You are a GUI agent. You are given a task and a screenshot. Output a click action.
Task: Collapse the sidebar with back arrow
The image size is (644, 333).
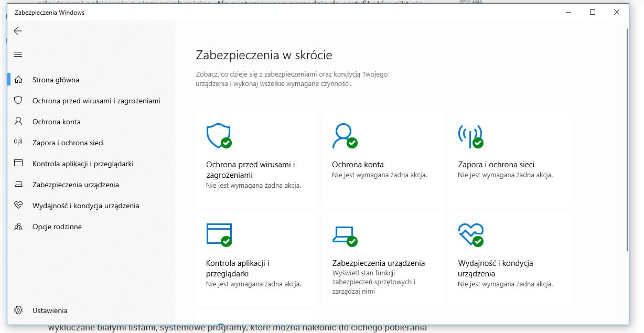tap(18, 31)
